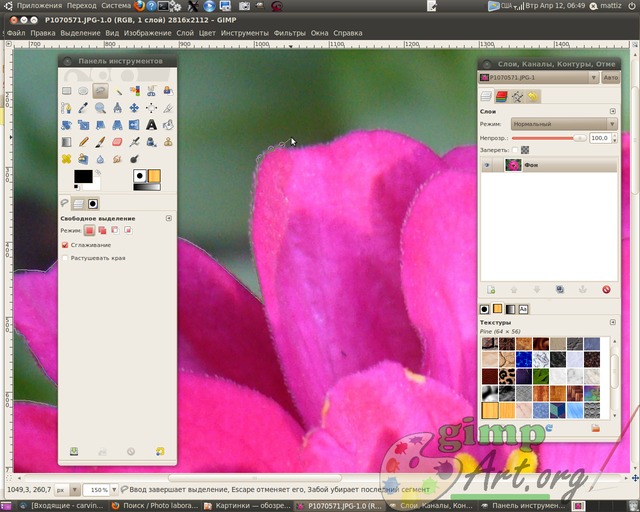Select the Eraser tool

(x=118, y=142)
